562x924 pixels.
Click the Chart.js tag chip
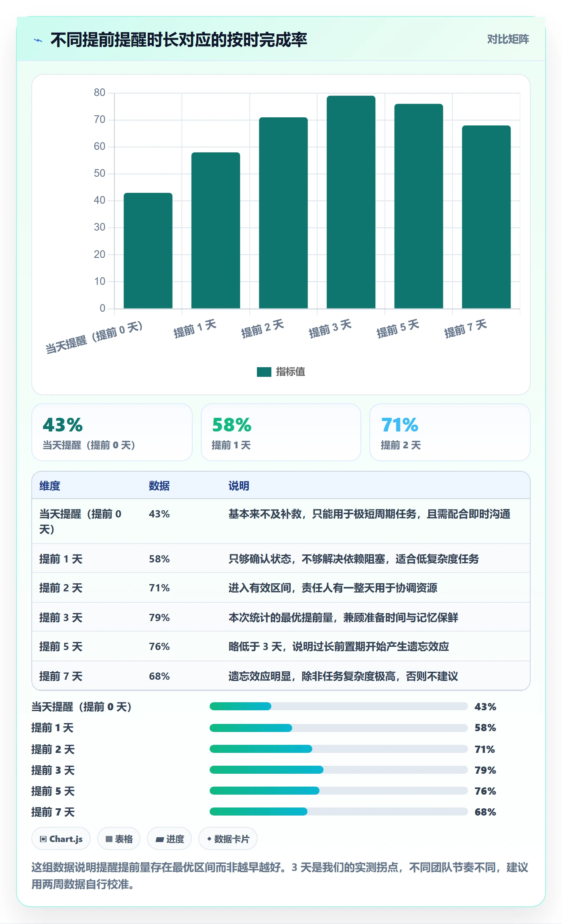(61, 839)
